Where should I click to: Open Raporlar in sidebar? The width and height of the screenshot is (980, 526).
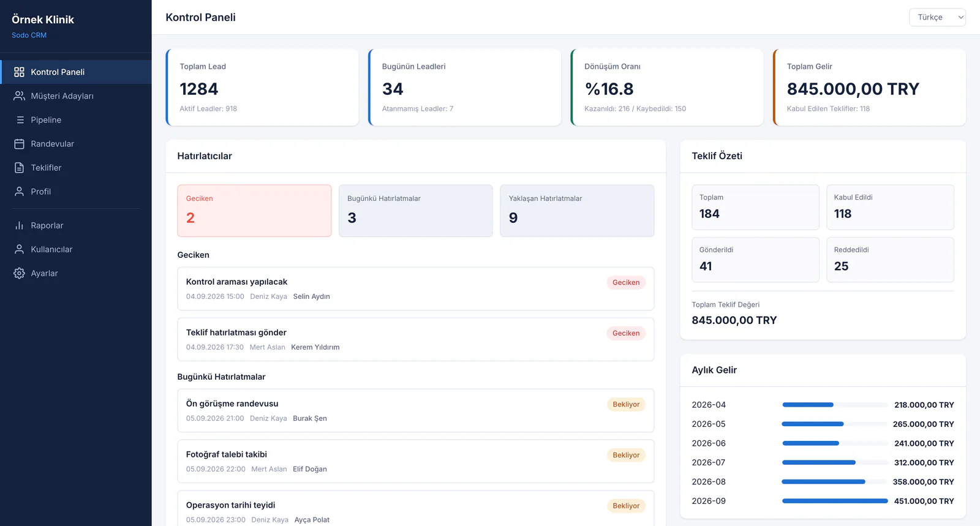76,225
